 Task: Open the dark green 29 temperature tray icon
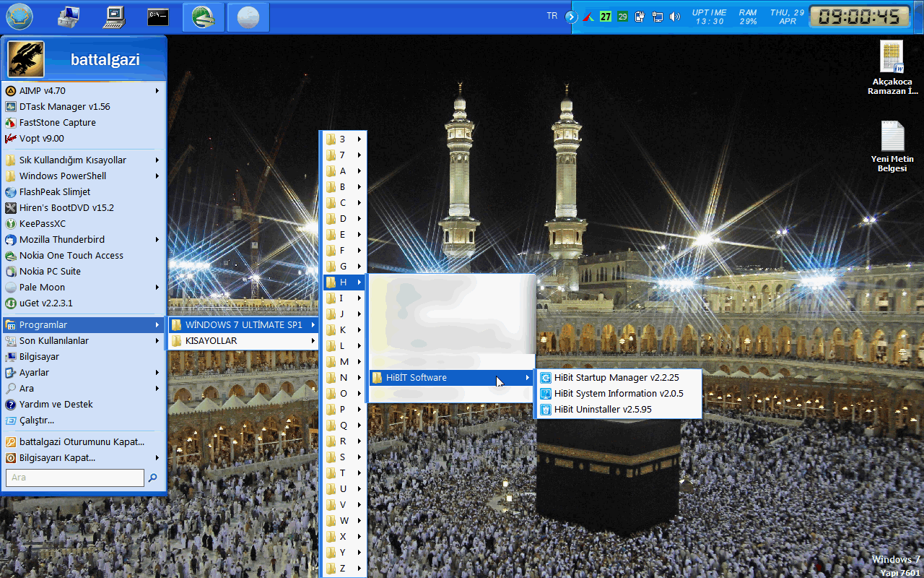622,17
